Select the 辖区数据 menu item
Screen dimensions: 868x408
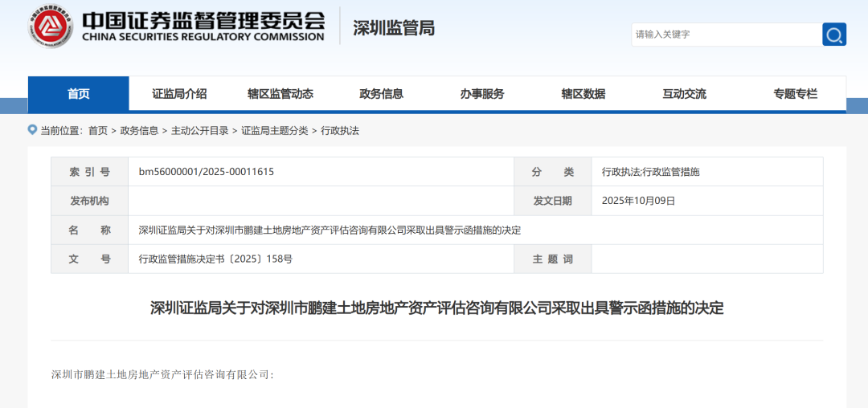[x=583, y=94]
